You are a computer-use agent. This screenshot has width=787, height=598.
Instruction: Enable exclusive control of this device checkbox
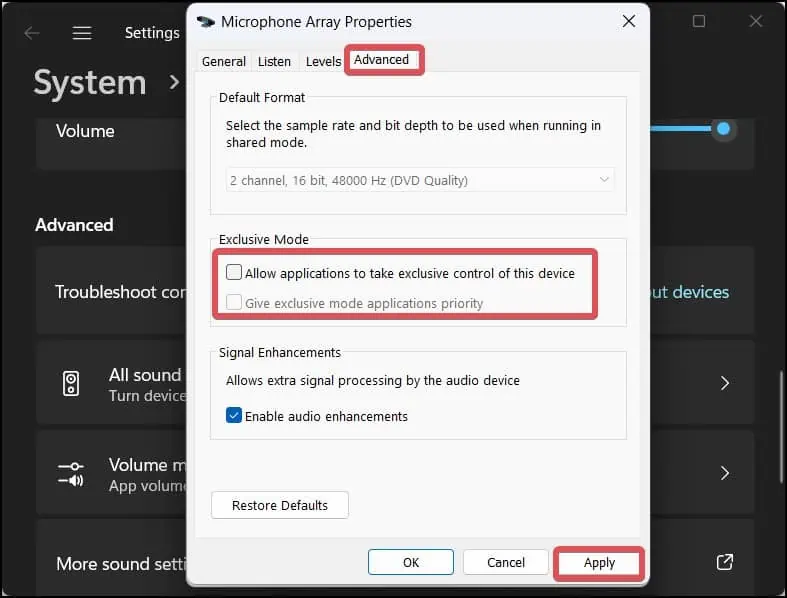click(x=234, y=272)
